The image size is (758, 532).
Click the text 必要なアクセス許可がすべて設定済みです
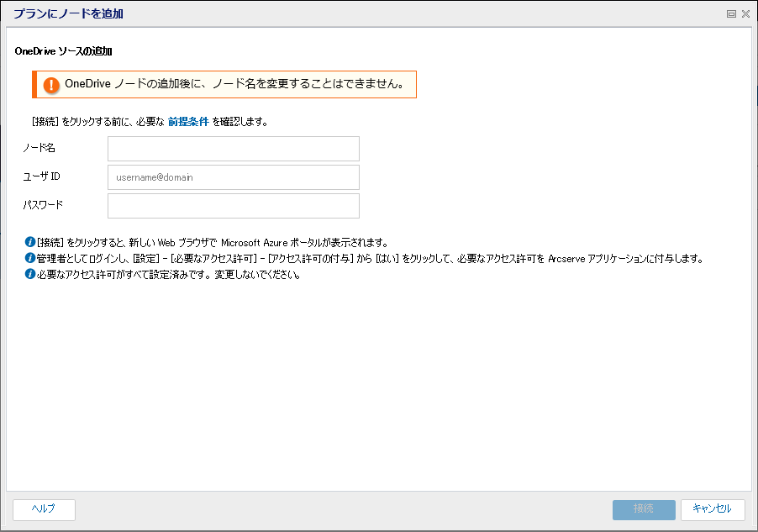169,275
